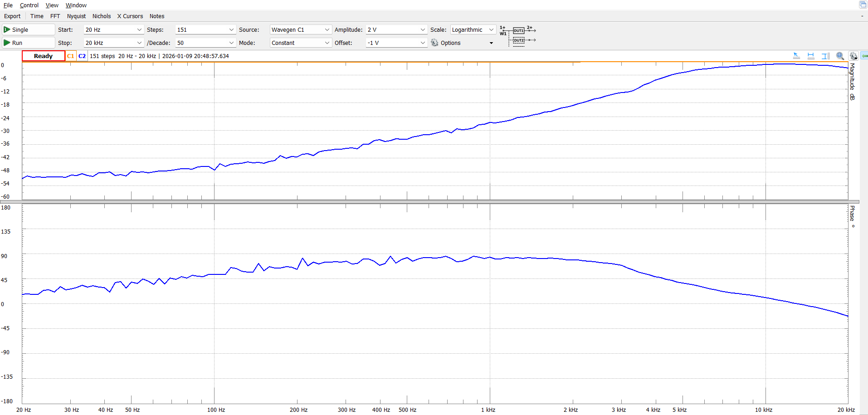Select the horizontal measure cursor icon

tap(811, 56)
